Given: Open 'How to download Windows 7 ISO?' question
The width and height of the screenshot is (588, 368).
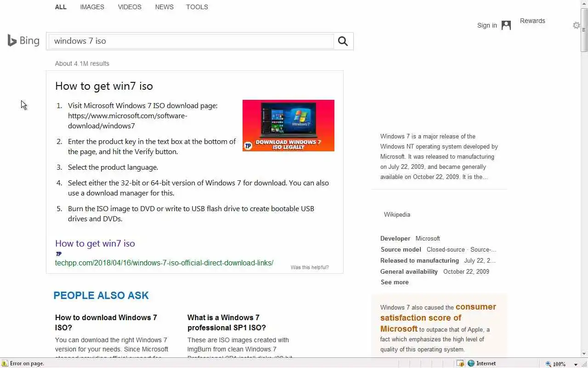Looking at the screenshot, I should point(106,322).
